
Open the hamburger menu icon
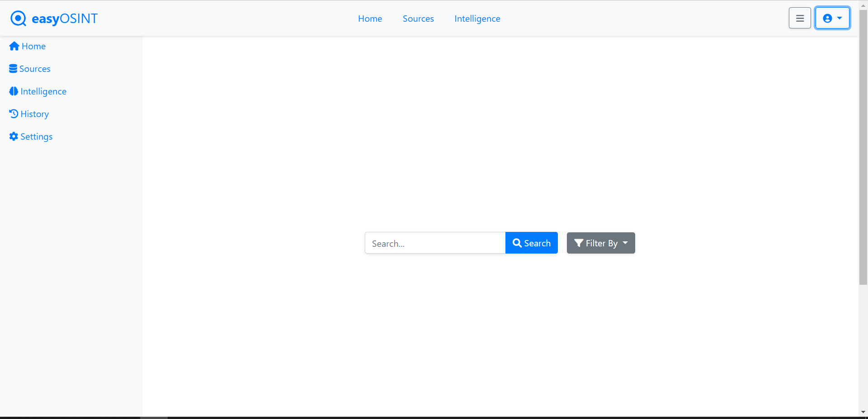pos(799,18)
